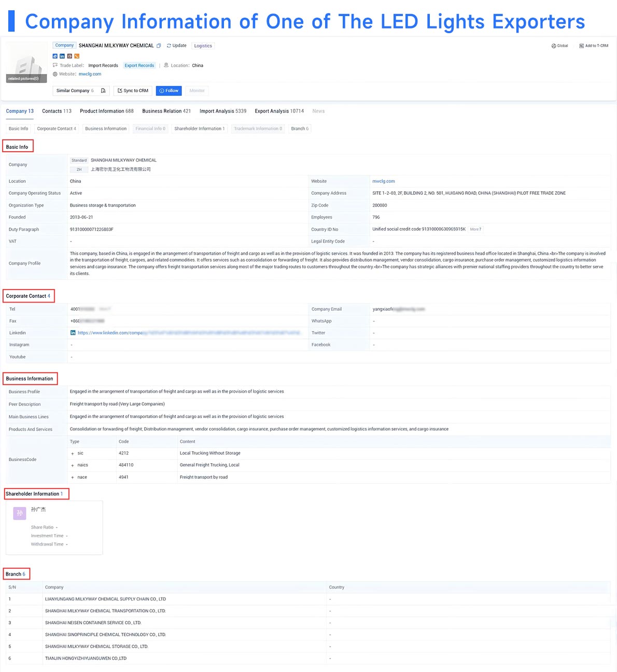Open the News tab
Screen dimensions: 617x672
coord(318,111)
